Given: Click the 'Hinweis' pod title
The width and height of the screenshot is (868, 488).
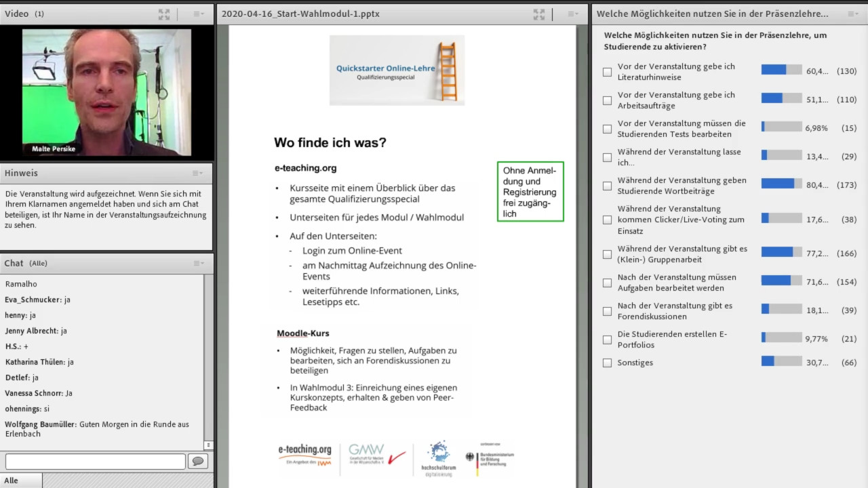Looking at the screenshot, I should click(21, 173).
